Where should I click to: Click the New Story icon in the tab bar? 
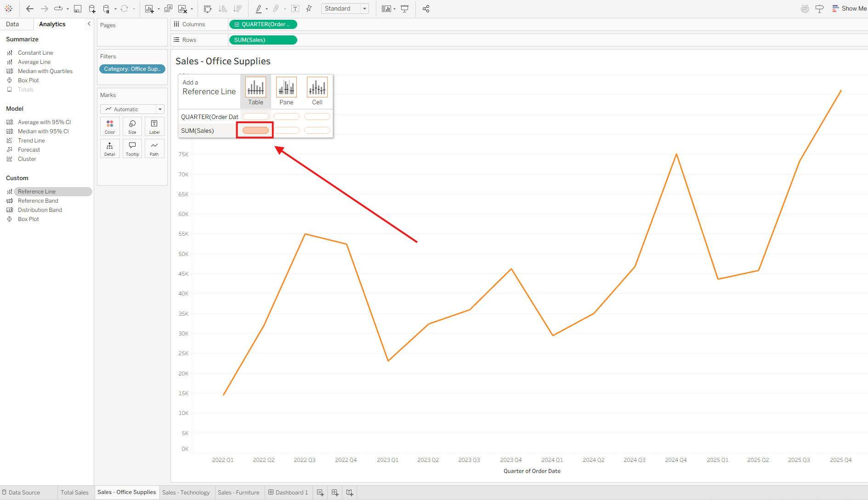[x=350, y=493]
